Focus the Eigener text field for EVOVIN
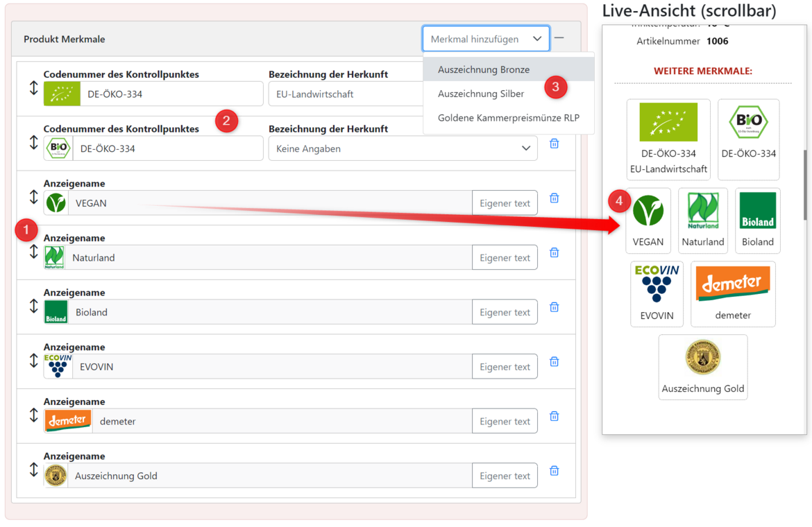The height and width of the screenshot is (527, 812). coord(505,367)
